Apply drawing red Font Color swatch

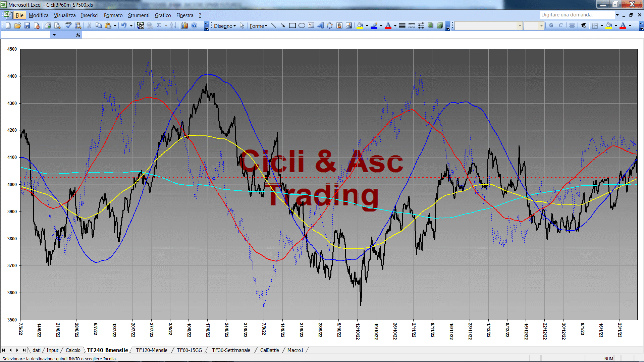388,25
